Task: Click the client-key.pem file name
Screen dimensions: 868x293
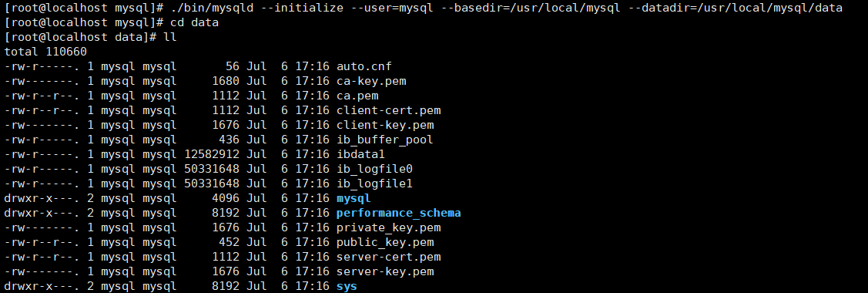Action: click(385, 125)
